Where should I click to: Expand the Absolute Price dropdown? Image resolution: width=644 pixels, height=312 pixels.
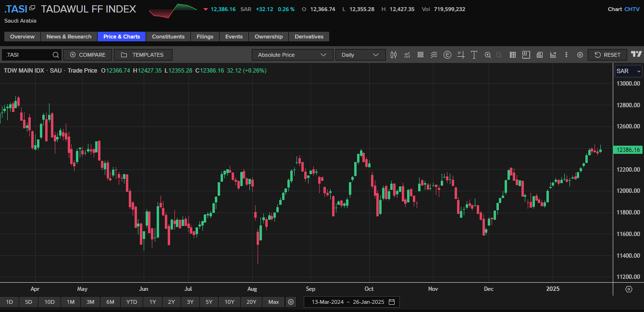point(292,55)
